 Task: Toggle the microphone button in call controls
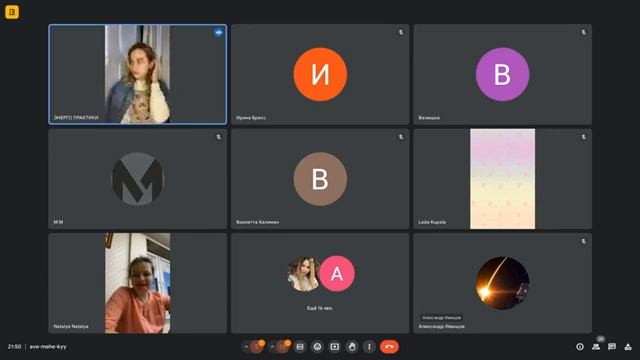click(x=257, y=347)
